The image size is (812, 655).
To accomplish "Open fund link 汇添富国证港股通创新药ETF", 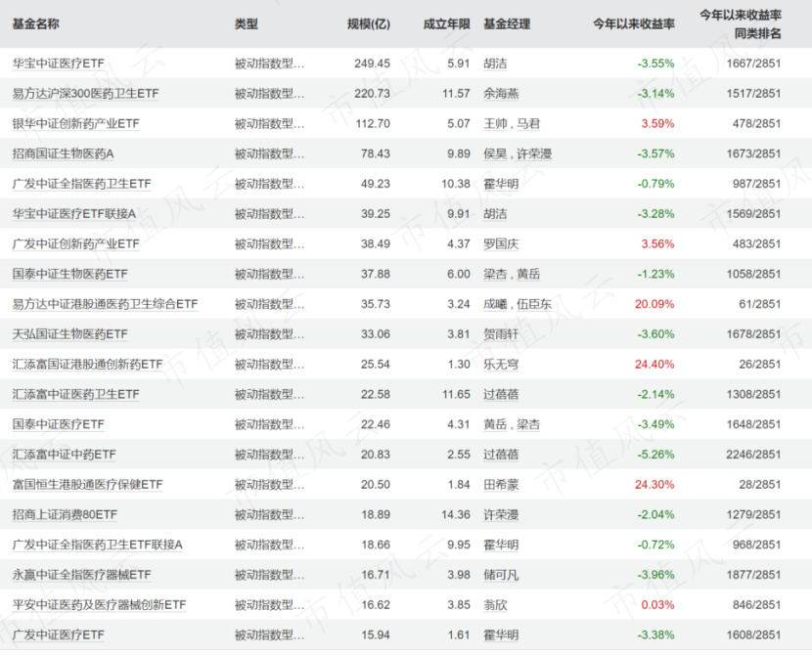I will pos(87,364).
